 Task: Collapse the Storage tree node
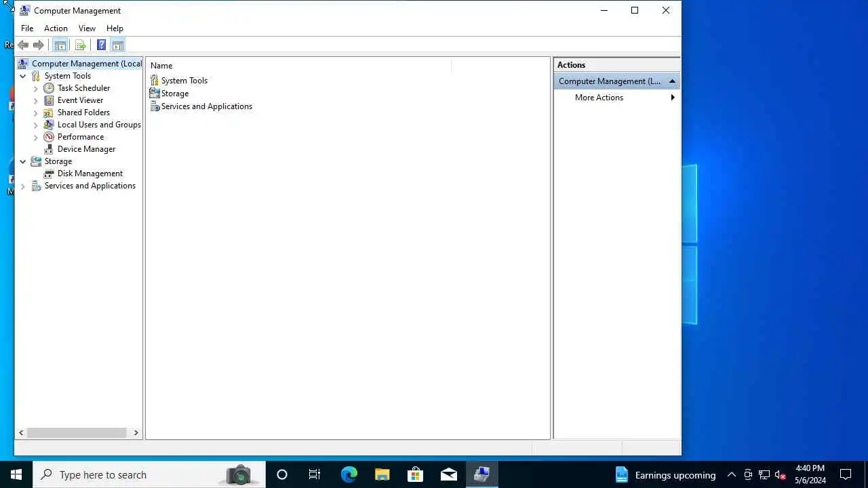point(23,161)
